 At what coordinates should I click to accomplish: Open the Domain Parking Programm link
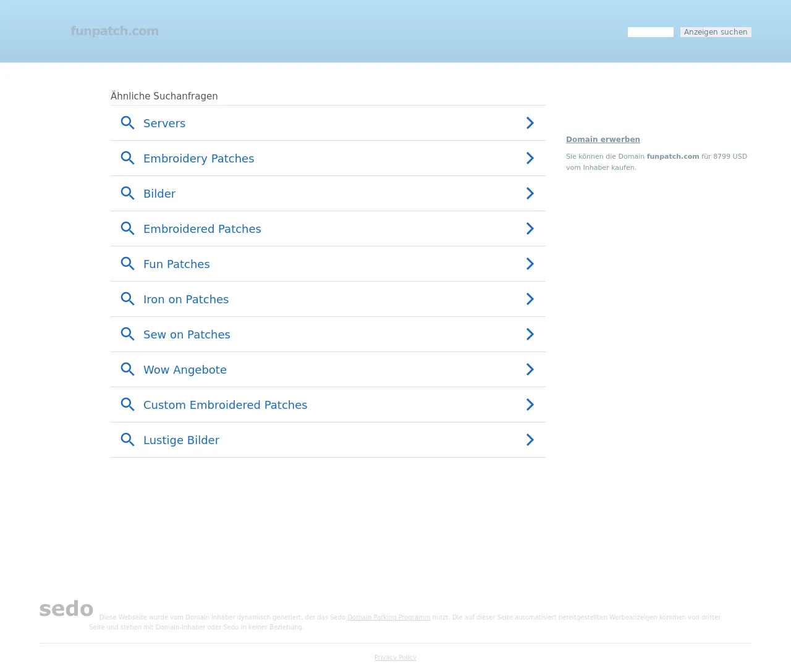click(x=389, y=617)
